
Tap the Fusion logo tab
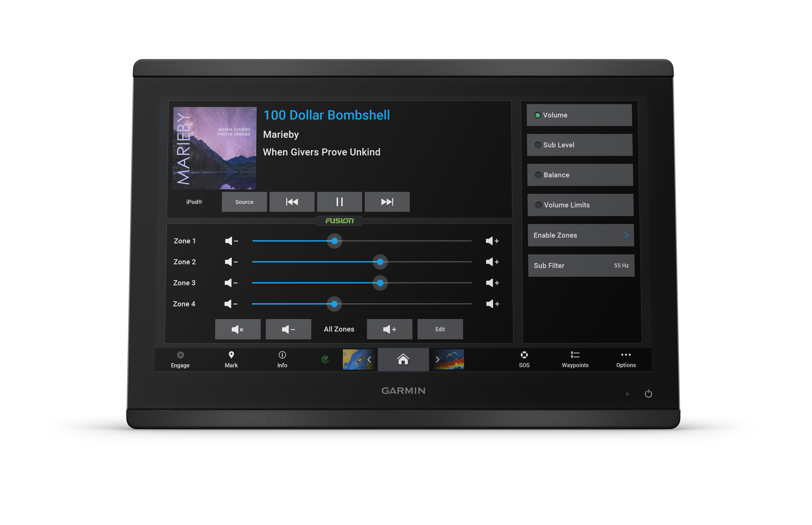(339, 221)
